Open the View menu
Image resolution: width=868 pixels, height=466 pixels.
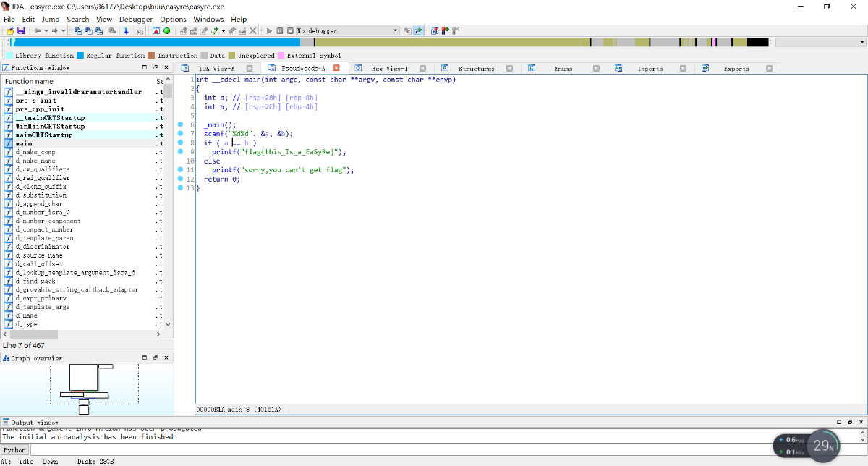(x=104, y=20)
